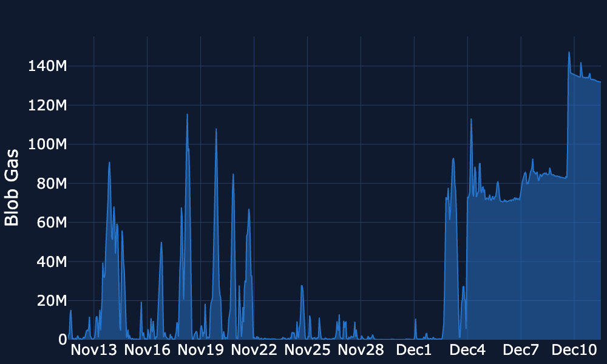The image size is (607, 364).
Task: Click the spike peaking near 113M at Dec4
Action: (x=471, y=120)
